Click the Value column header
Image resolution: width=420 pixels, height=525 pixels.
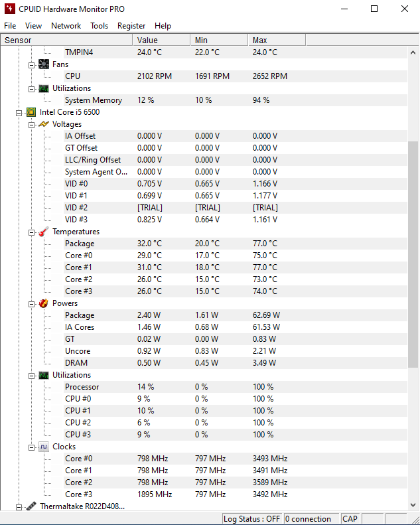pyautogui.click(x=161, y=40)
